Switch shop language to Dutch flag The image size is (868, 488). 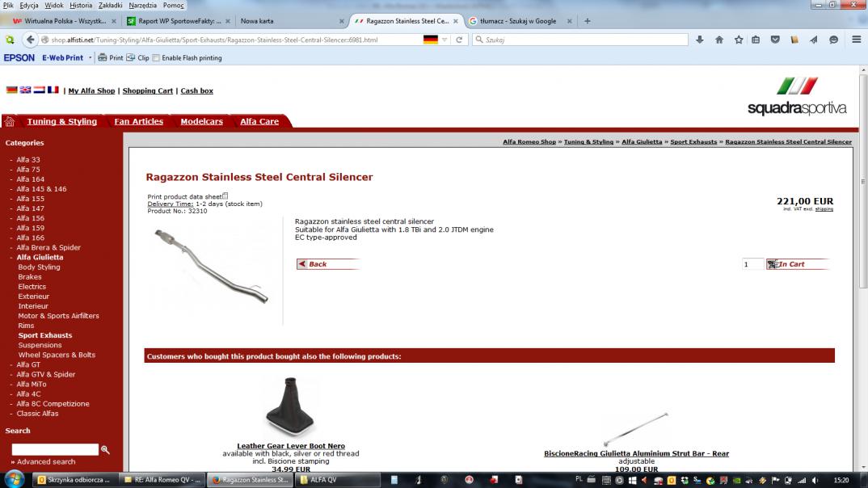40,90
